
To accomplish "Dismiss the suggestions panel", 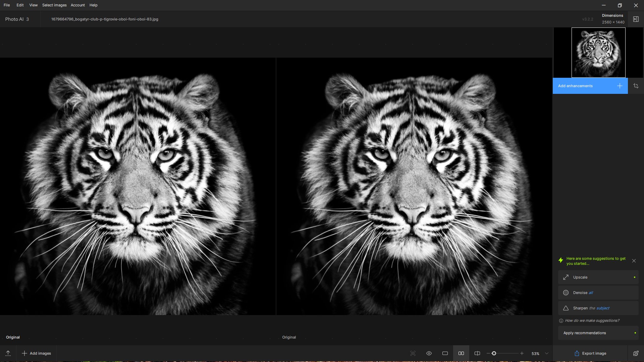I will tap(634, 261).
